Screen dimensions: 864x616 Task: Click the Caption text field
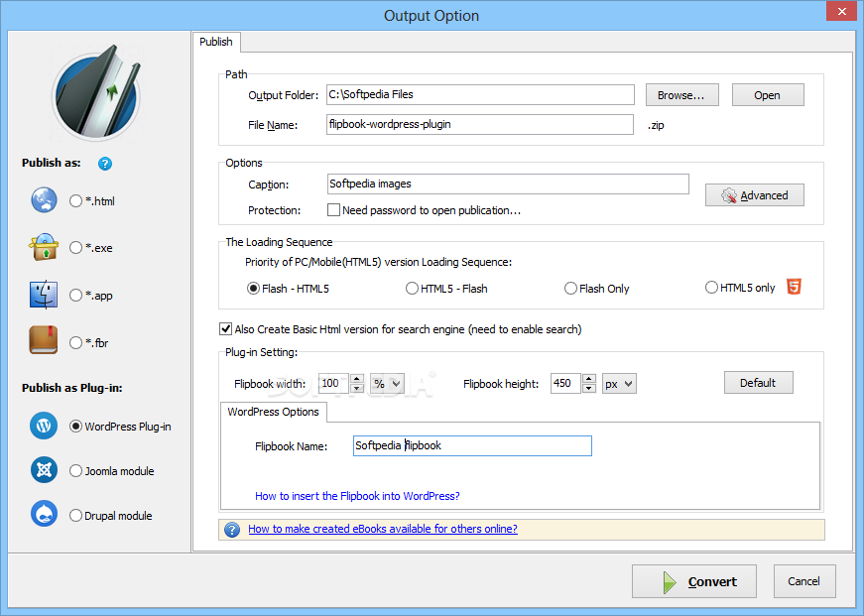pyautogui.click(x=508, y=185)
